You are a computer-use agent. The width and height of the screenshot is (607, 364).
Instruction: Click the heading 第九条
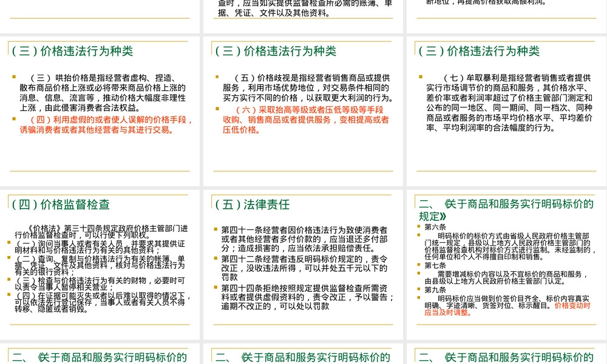tap(435, 290)
